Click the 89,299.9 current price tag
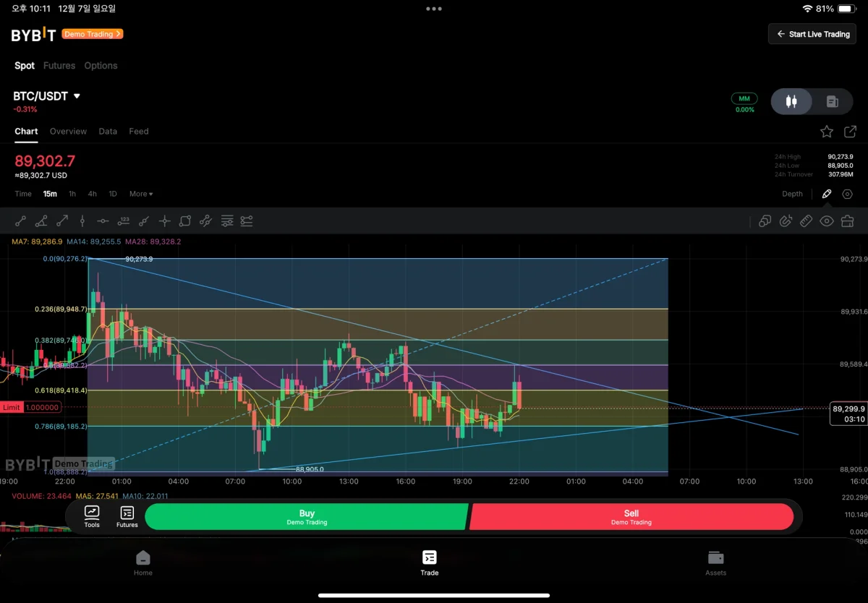Screen dimensions: 868x603 848,413
